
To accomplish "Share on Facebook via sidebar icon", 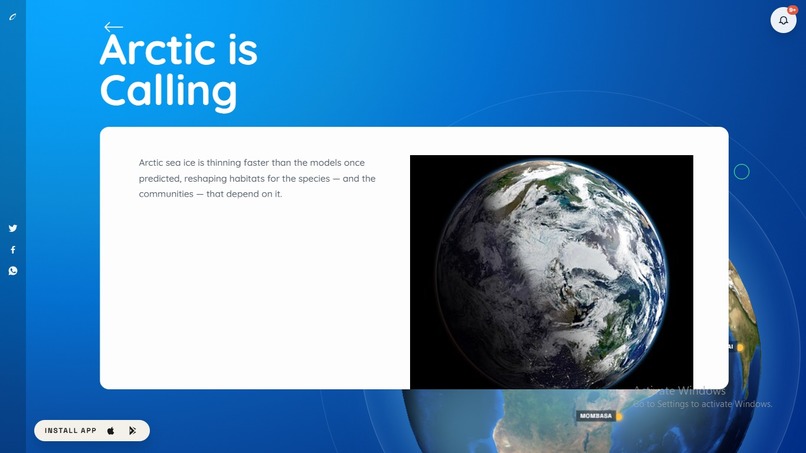I will [x=13, y=250].
